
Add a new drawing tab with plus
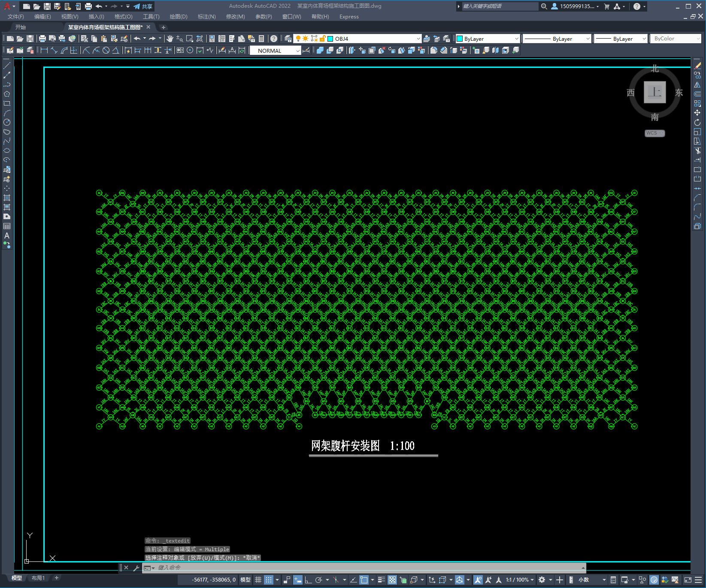click(163, 27)
